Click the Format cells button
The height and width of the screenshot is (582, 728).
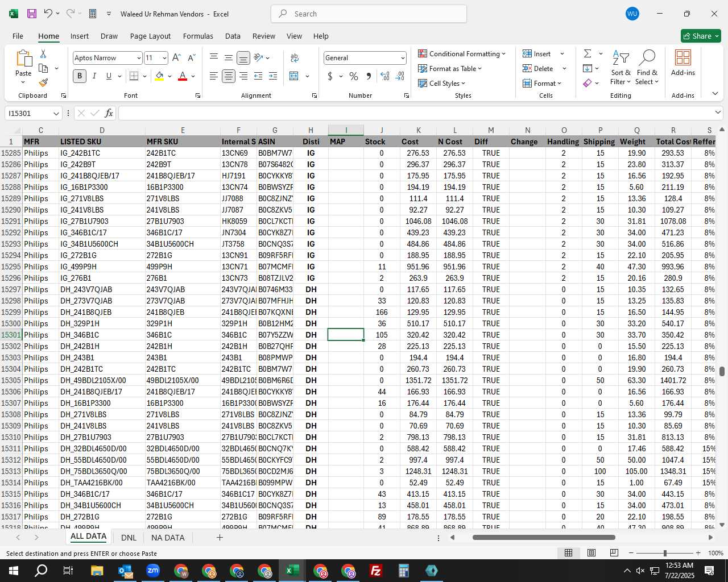[x=542, y=83]
